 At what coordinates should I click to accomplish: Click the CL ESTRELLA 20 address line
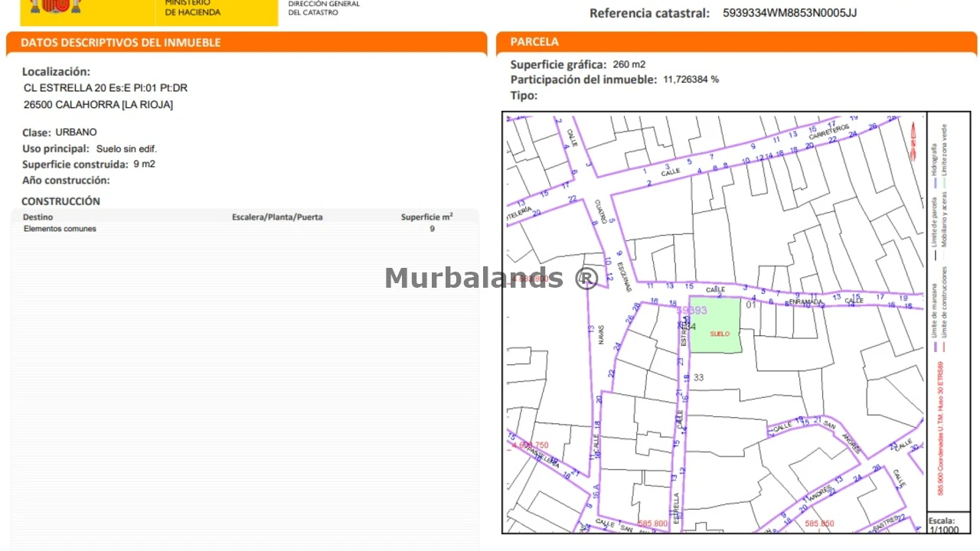click(x=106, y=88)
